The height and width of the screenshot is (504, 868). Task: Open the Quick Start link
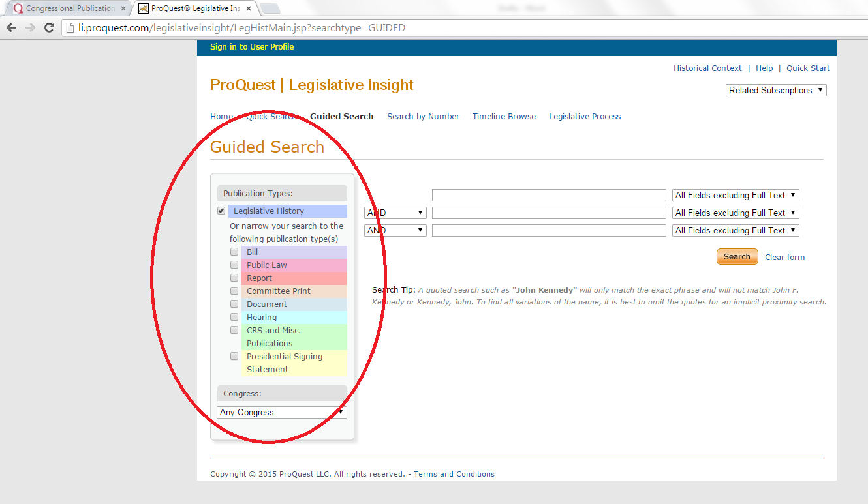(x=808, y=68)
